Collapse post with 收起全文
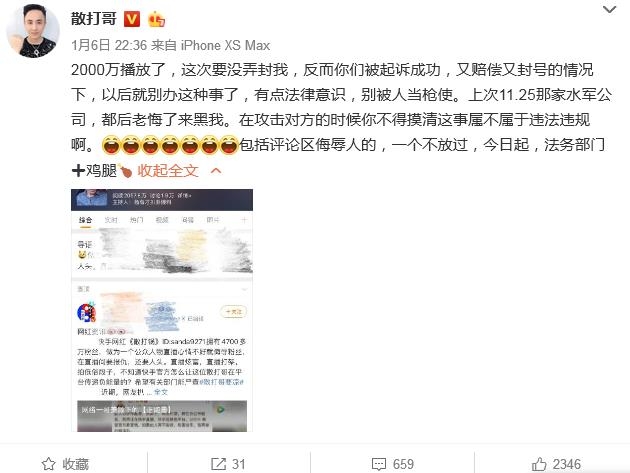Viewport: 630px width, 473px height. point(168,171)
